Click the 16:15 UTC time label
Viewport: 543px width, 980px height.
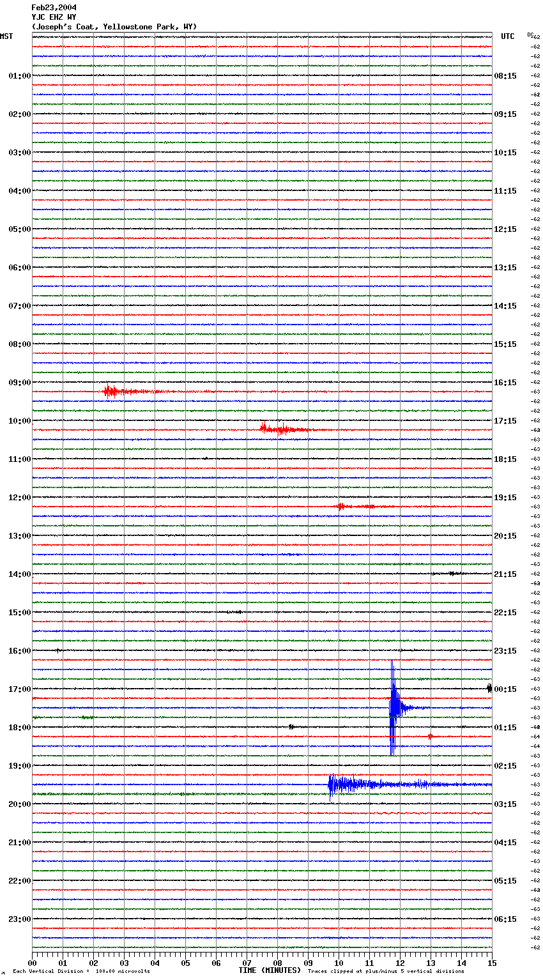(505, 383)
